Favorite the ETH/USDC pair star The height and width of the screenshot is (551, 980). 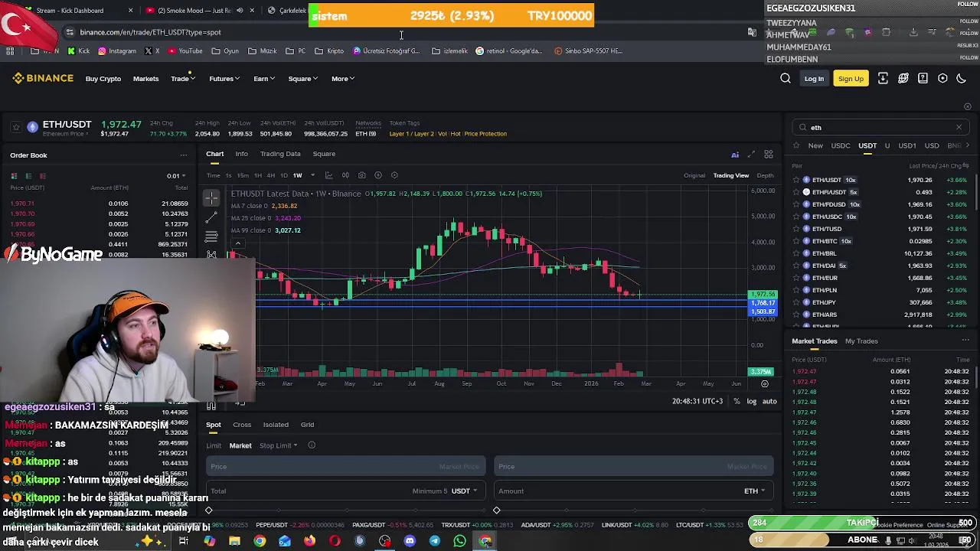(796, 217)
